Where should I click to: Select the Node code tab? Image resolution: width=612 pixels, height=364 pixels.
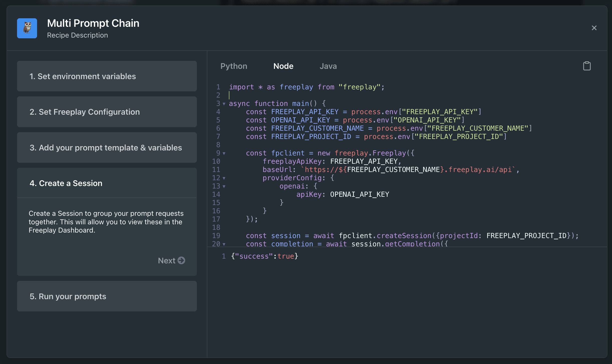pos(283,66)
